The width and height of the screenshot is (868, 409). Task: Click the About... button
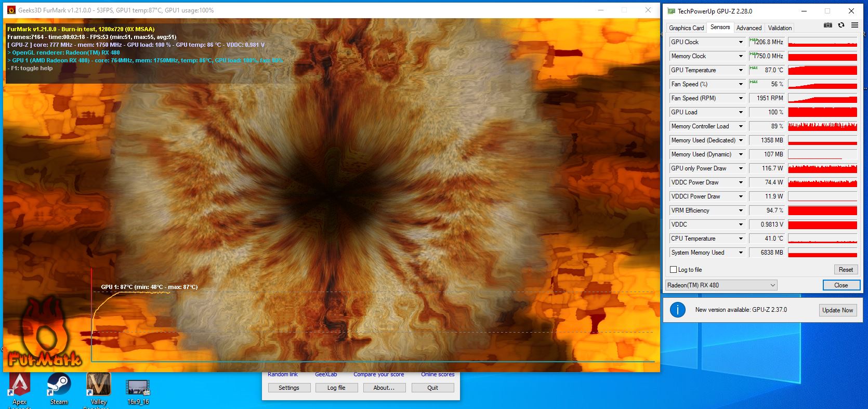point(384,388)
